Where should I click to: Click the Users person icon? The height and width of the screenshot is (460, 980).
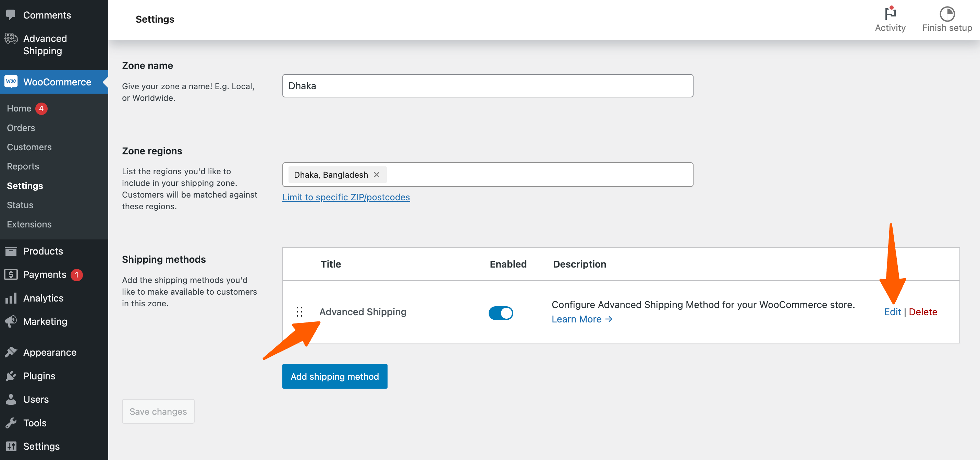(11, 399)
